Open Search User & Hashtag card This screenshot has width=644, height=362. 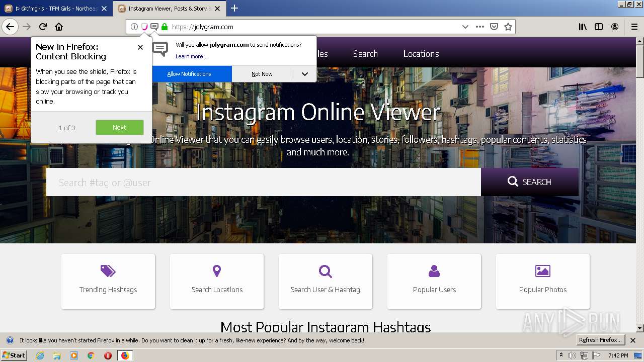click(x=326, y=281)
